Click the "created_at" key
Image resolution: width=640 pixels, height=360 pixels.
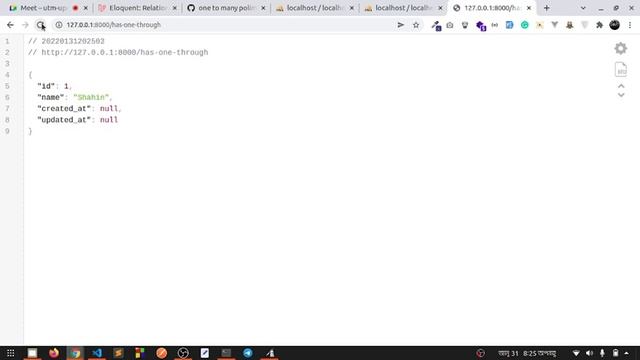64,109
